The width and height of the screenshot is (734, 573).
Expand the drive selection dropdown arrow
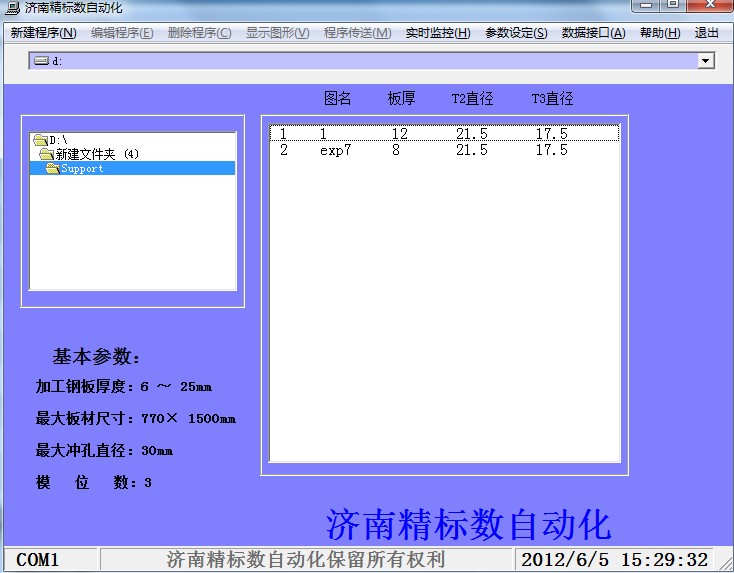tap(706, 61)
